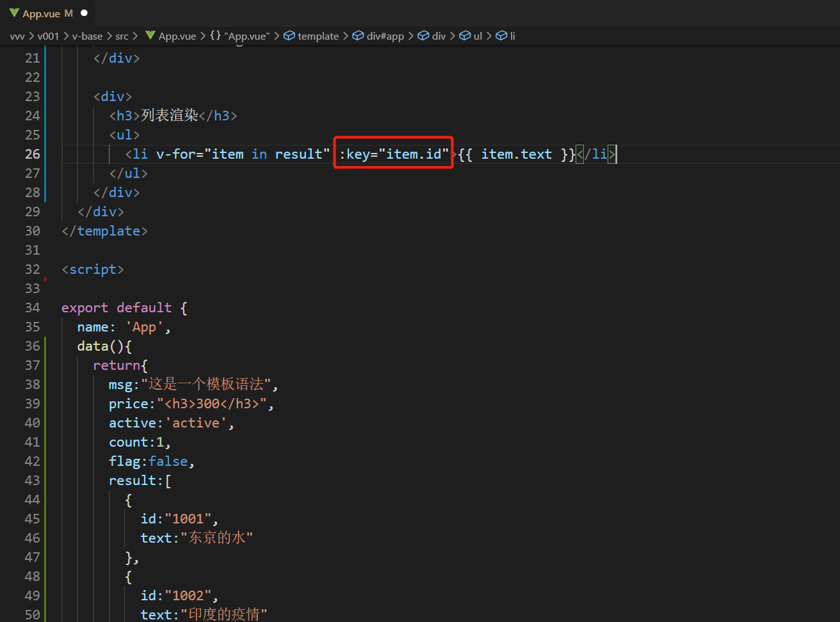Click the <div> tag on line 23
This screenshot has height=622, width=840.
click(x=113, y=97)
